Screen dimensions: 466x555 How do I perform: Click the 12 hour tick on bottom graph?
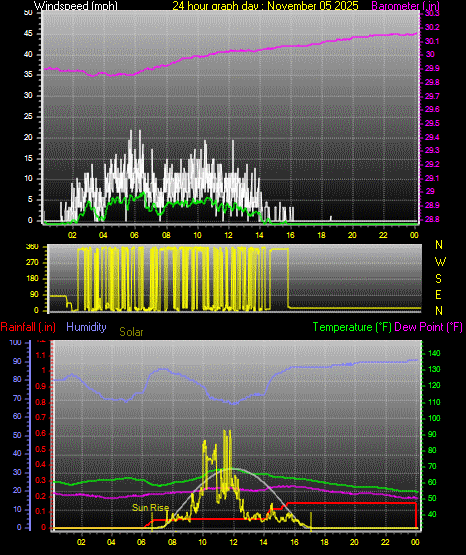[233, 542]
